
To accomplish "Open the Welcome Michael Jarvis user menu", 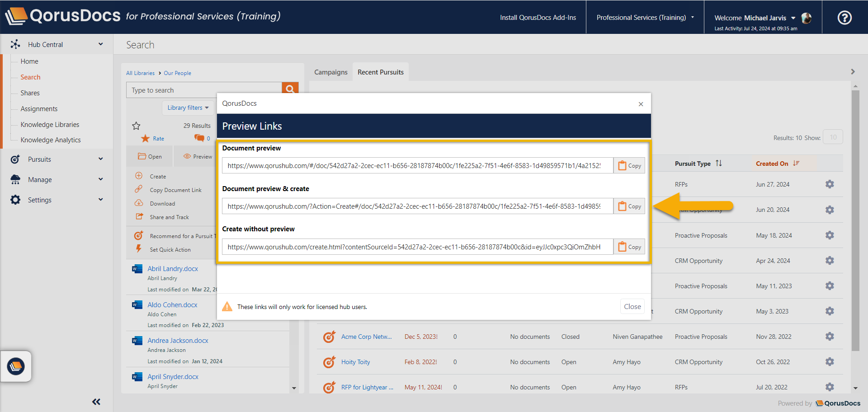I will coord(755,18).
